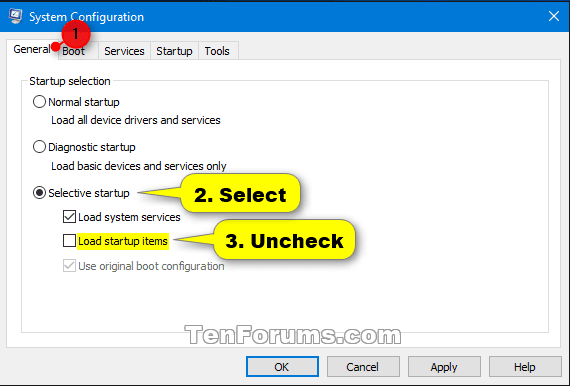The width and height of the screenshot is (570, 386).
Task: Click the yellow '2. Select' callout
Action: (240, 193)
